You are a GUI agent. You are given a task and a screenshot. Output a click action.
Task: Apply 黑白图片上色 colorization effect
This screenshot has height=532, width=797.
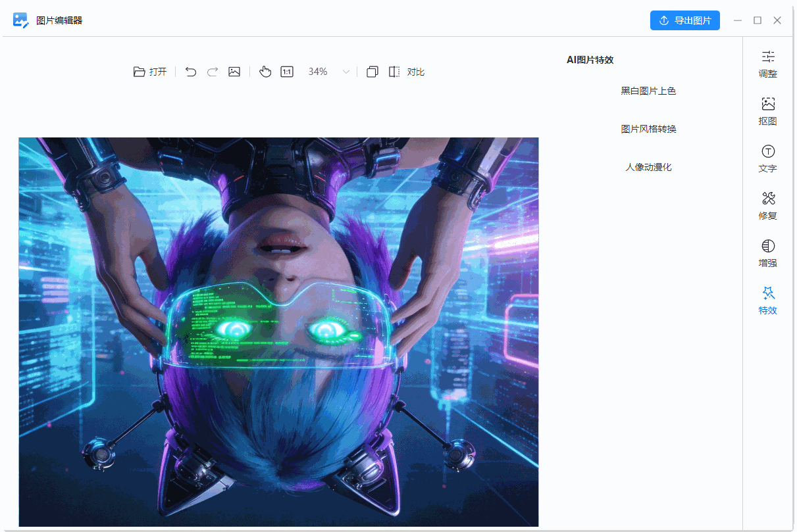coord(648,91)
